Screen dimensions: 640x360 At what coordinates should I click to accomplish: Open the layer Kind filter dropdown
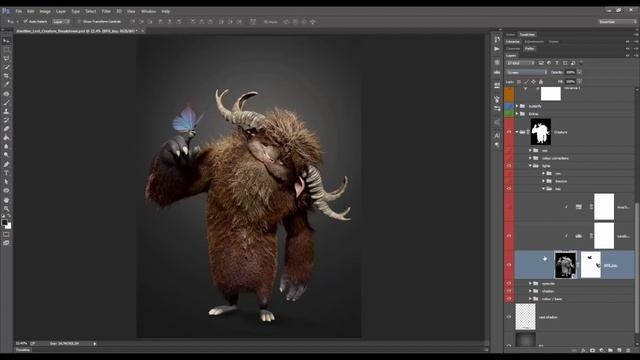coord(520,63)
